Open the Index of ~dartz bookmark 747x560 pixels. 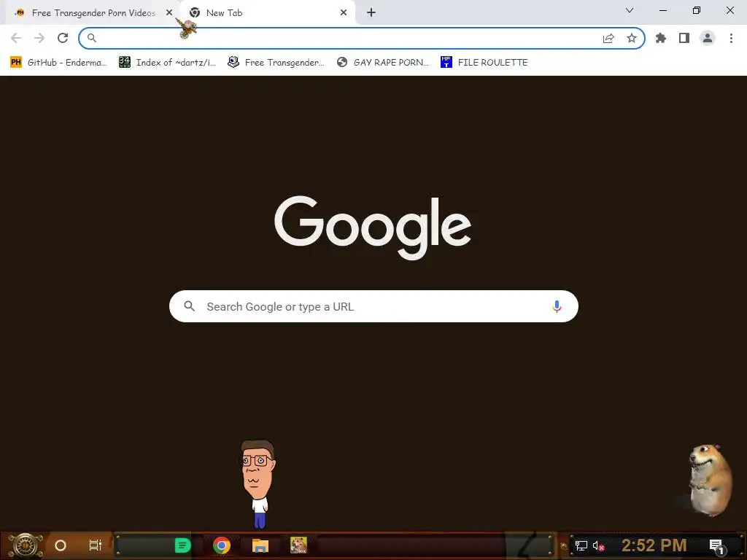click(x=168, y=63)
